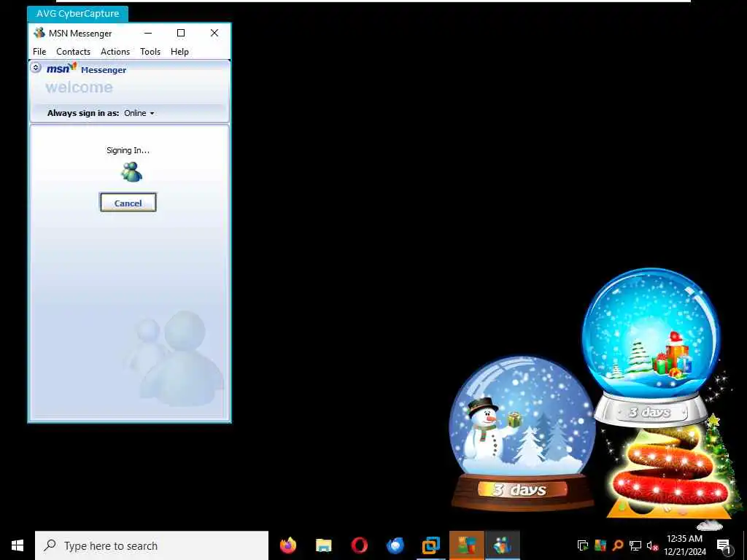Select the AVG CyberCapture tab label

(77, 14)
